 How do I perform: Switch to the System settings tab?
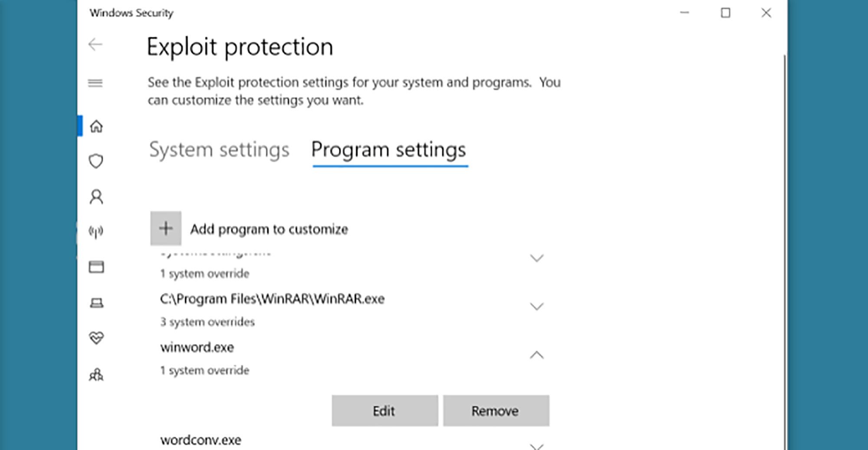219,150
